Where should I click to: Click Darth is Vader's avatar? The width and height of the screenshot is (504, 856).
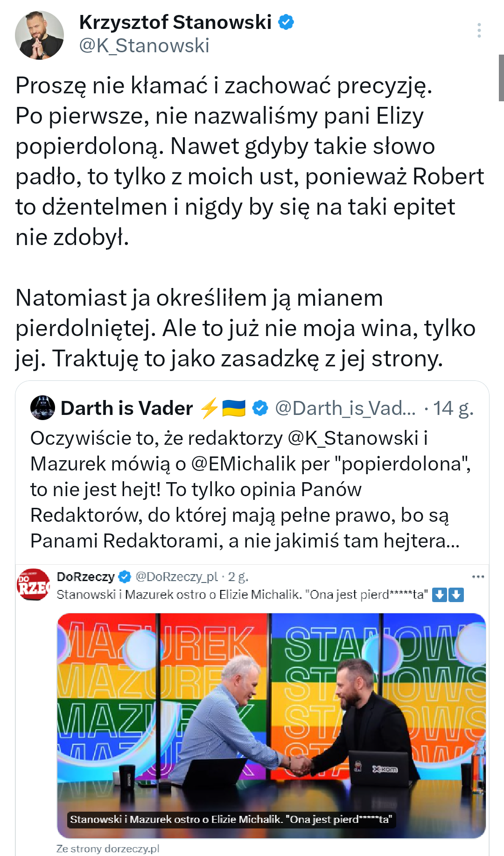click(42, 408)
